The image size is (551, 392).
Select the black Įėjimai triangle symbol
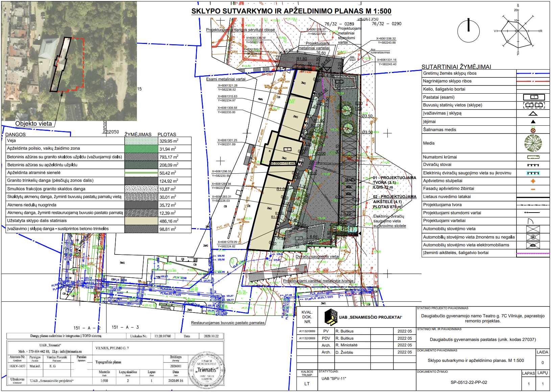[x=533, y=122]
